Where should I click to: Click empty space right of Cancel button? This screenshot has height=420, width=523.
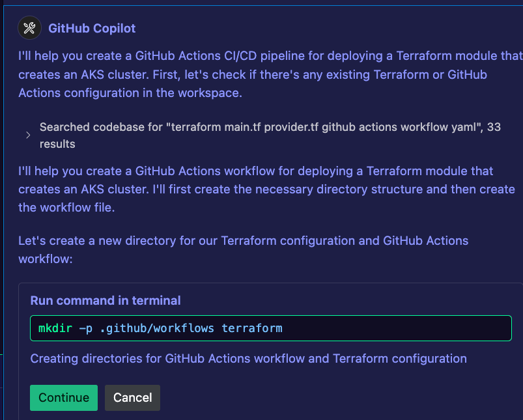(333, 398)
